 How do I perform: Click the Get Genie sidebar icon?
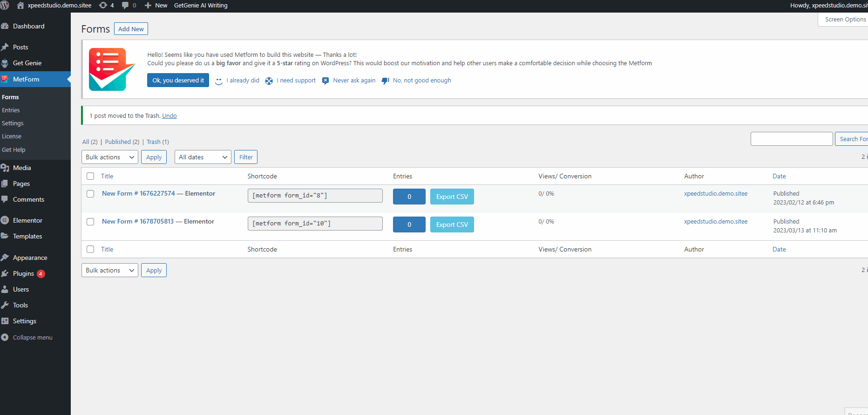[5, 63]
